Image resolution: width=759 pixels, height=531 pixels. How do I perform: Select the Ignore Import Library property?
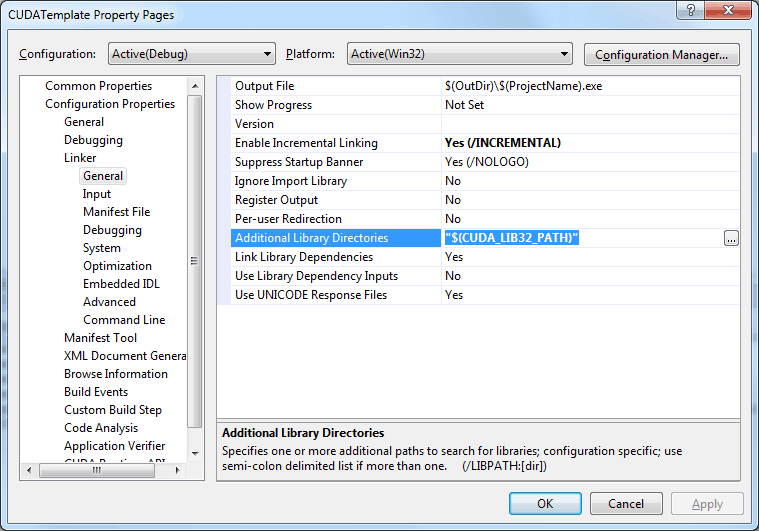335,181
